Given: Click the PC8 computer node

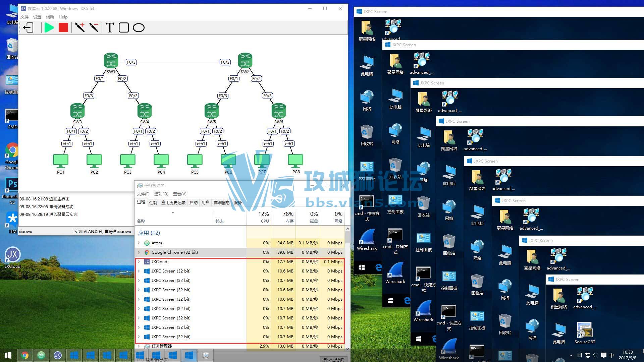Looking at the screenshot, I should point(296,161).
